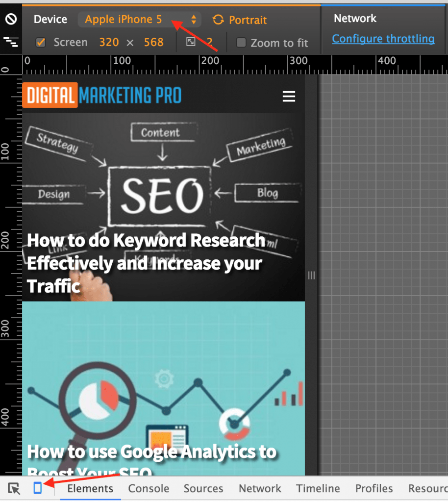The image size is (448, 502).
Task: Click the Digital Marketing Pro logo
Action: pos(102,95)
